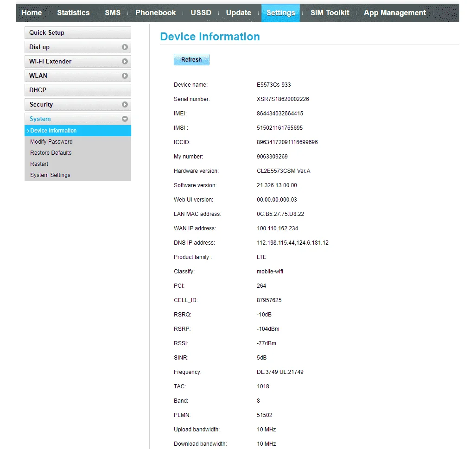This screenshot has width=476, height=449.
Task: Open System Settings page
Action: click(50, 175)
